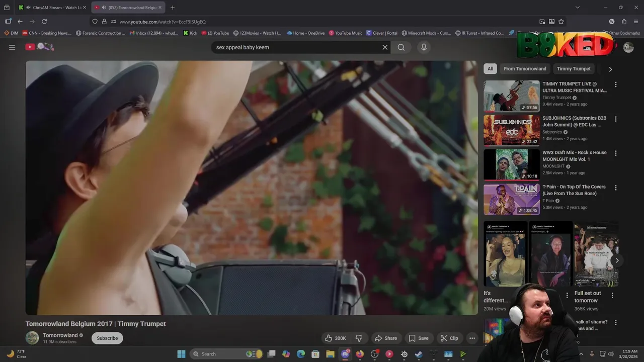This screenshot has height=362, width=644.
Task: Open WW3 Draft Mix video thumbnail
Action: coord(512,164)
